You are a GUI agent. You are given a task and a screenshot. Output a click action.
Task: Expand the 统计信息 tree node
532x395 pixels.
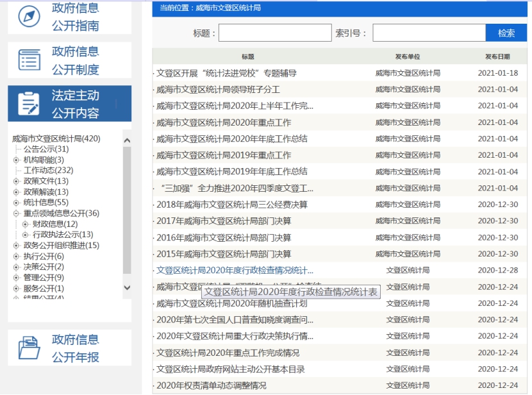17,203
